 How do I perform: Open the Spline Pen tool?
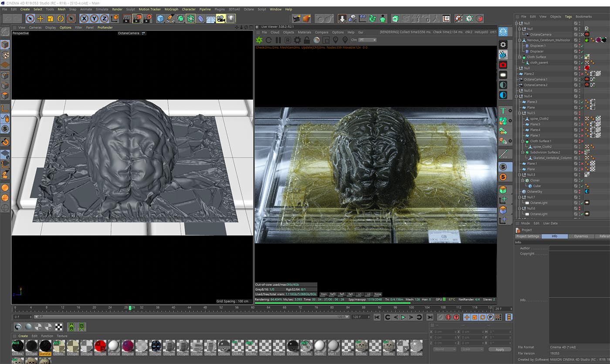point(170,18)
